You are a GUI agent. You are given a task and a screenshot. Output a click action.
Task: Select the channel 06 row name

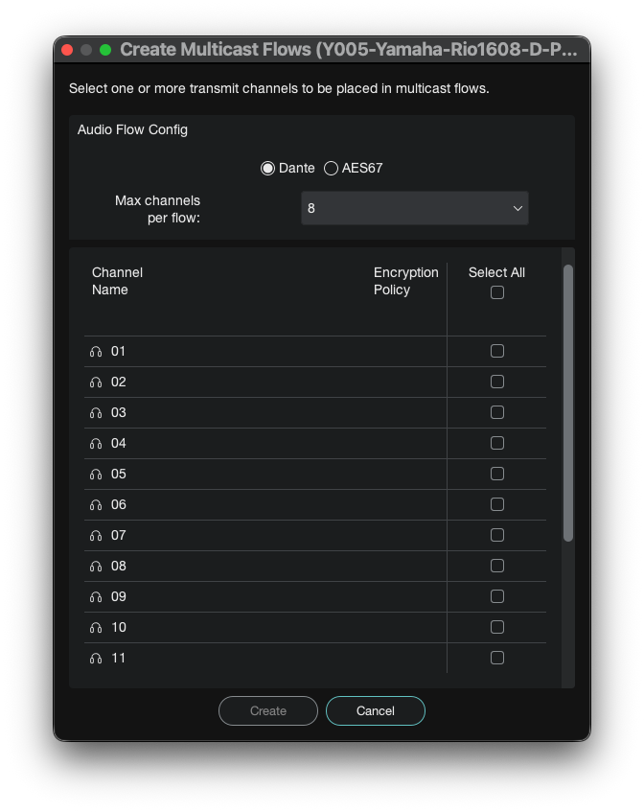[119, 504]
